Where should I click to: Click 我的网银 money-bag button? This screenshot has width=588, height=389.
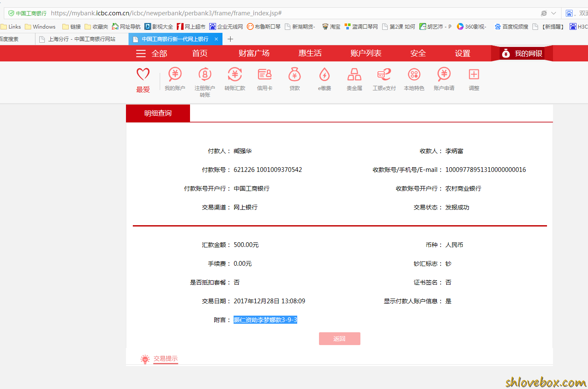click(522, 53)
